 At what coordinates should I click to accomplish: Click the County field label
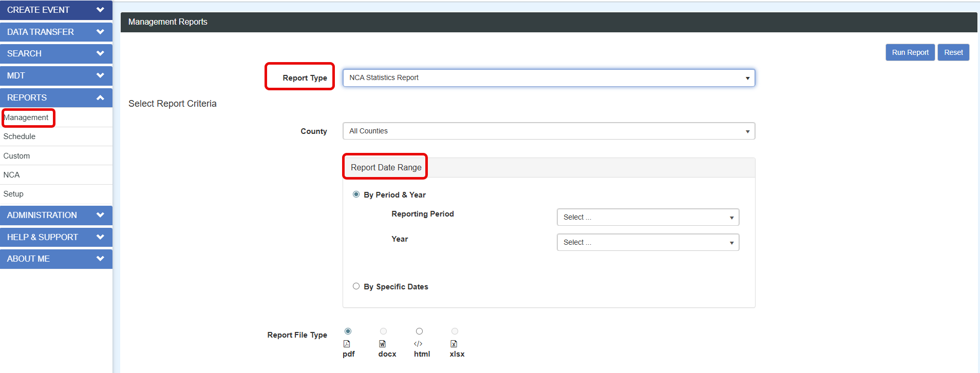pyautogui.click(x=314, y=131)
